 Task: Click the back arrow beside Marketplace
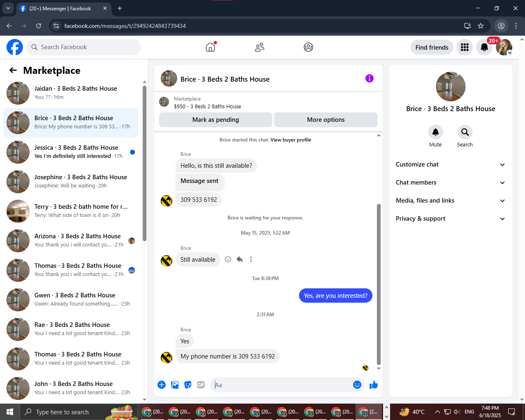[x=13, y=70]
